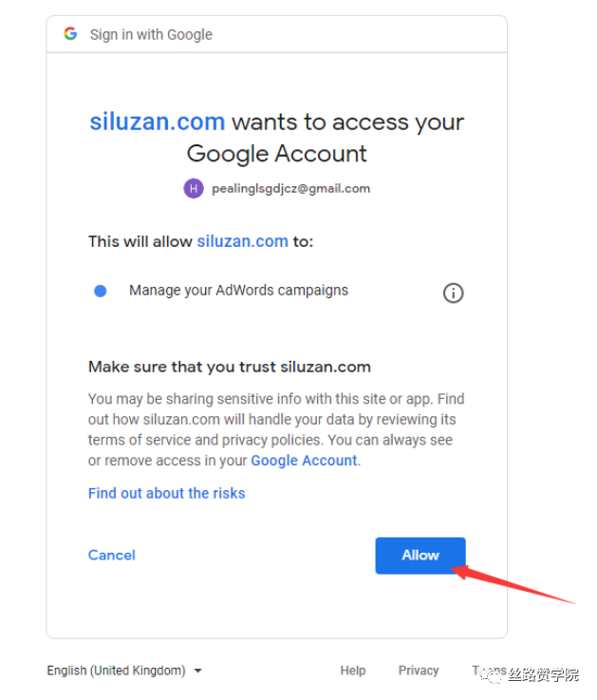Click Manage your AdWords campaigns permission text
This screenshot has width=597, height=700.
point(238,291)
